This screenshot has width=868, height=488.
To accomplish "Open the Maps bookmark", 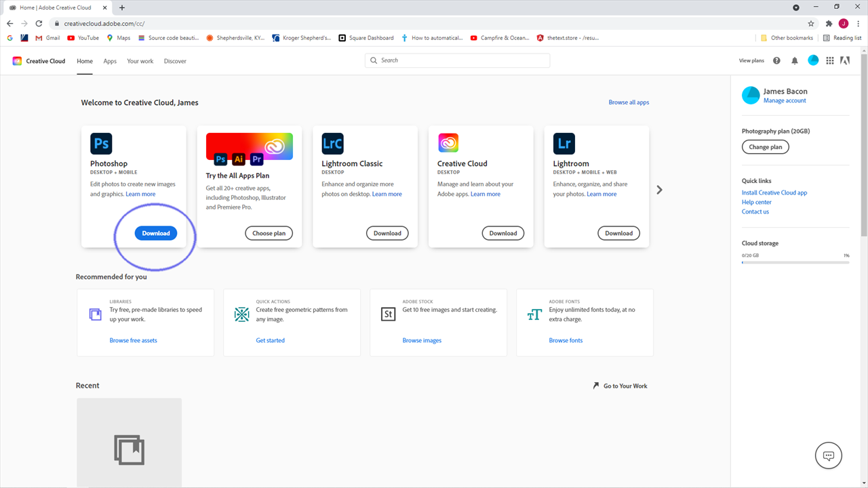I will tap(118, 38).
